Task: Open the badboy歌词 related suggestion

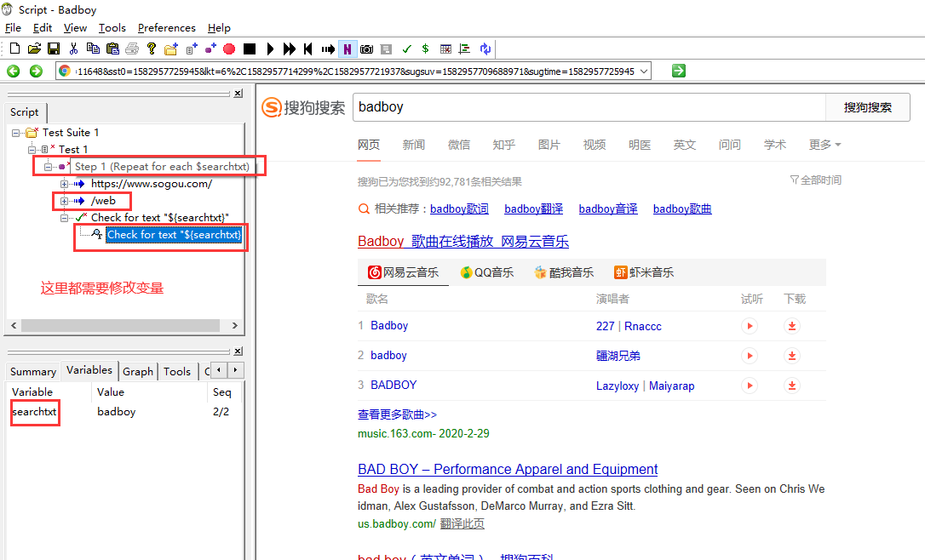Action: 460,209
